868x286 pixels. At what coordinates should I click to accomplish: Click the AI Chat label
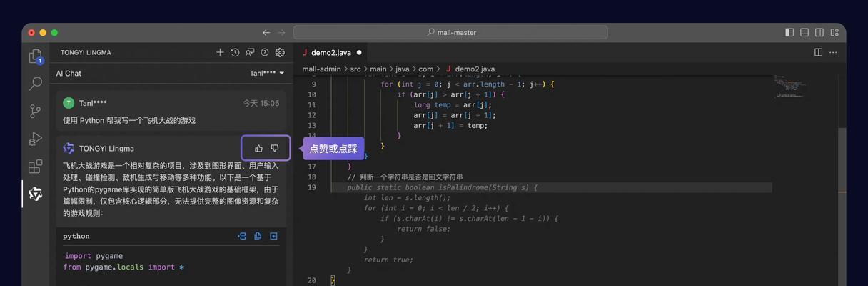69,73
